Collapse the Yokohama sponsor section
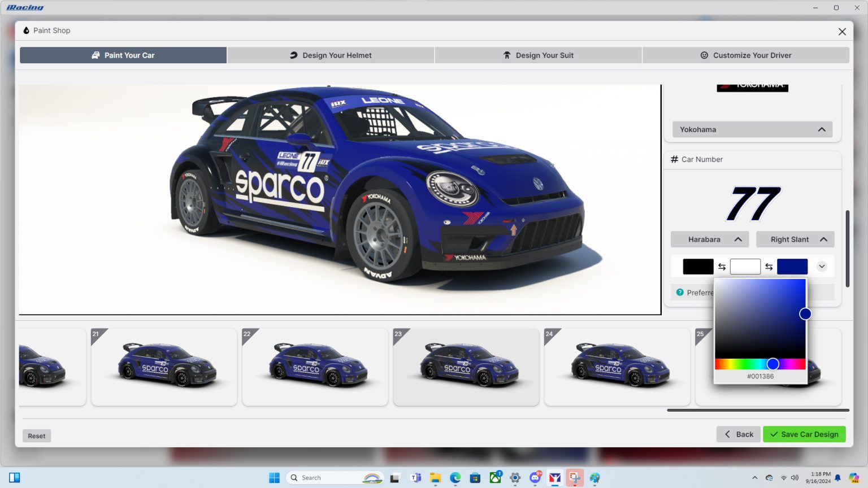Viewport: 868px width, 488px height. (821, 129)
